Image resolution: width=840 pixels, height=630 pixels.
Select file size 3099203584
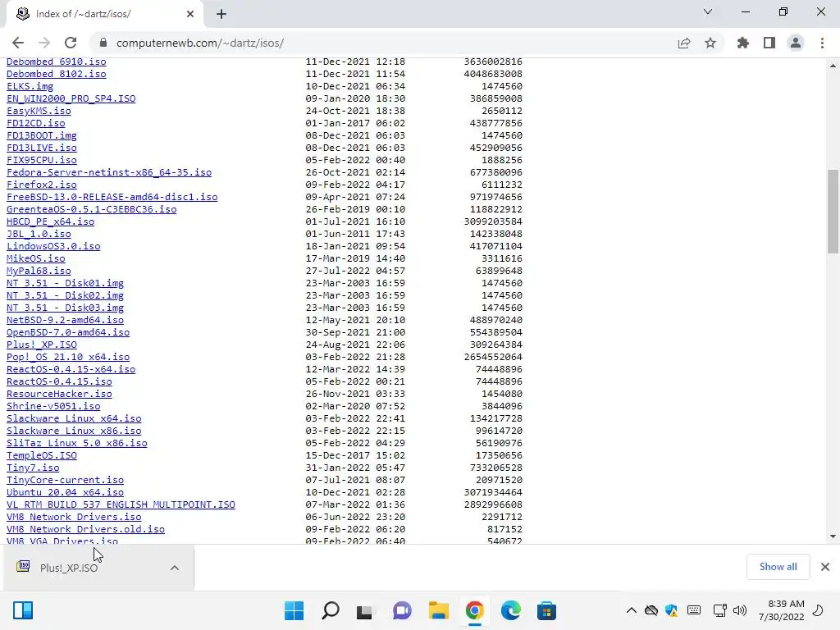[493, 221]
